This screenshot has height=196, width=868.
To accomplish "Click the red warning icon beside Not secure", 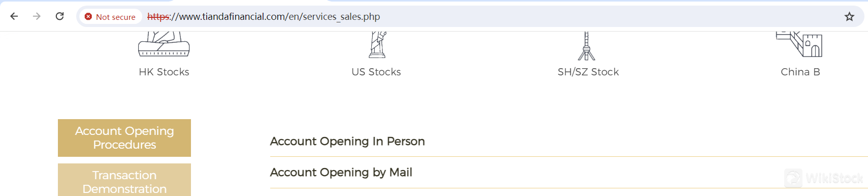I will pos(88,17).
